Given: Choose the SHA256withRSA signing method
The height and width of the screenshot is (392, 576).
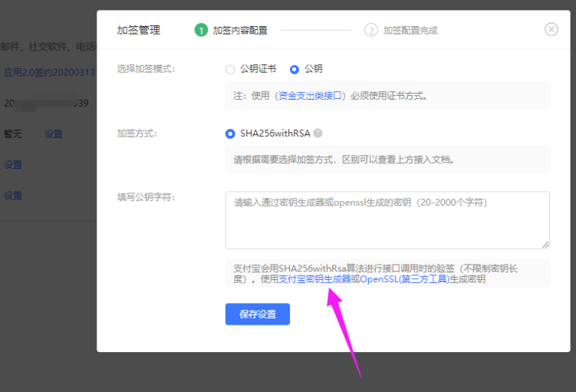Looking at the screenshot, I should tap(230, 133).
